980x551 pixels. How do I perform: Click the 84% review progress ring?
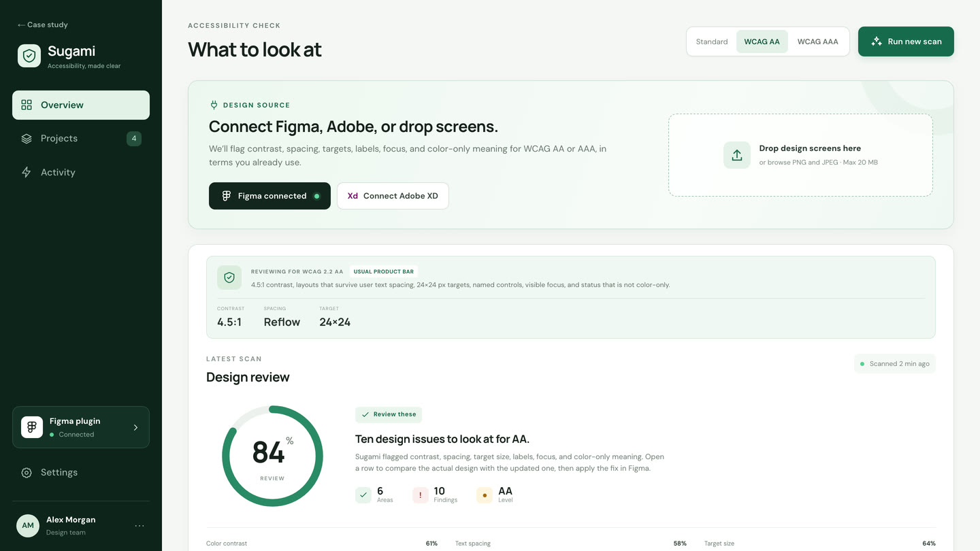pyautogui.click(x=272, y=456)
